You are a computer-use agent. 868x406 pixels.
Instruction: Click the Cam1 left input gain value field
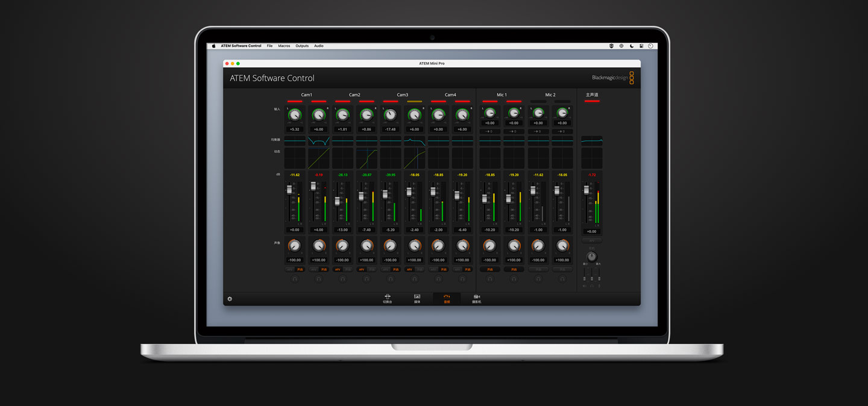(x=294, y=130)
